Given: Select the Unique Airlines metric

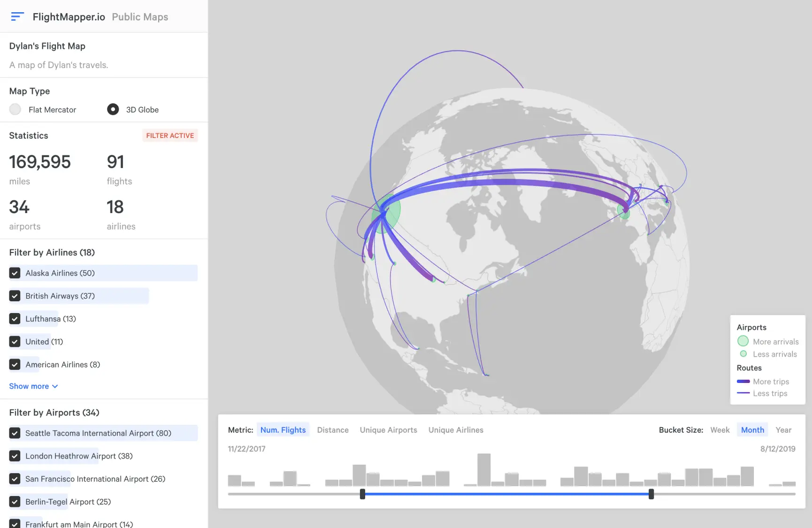Looking at the screenshot, I should pyautogui.click(x=455, y=430).
